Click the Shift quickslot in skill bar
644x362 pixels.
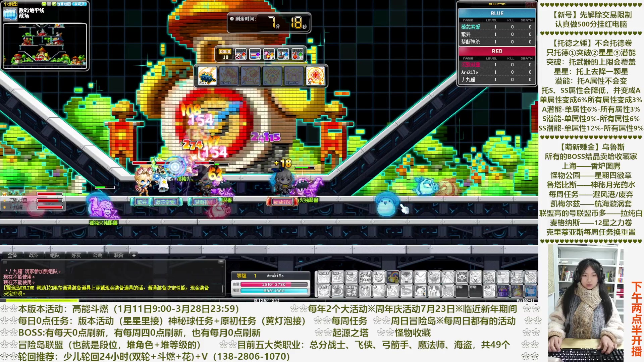point(324,277)
